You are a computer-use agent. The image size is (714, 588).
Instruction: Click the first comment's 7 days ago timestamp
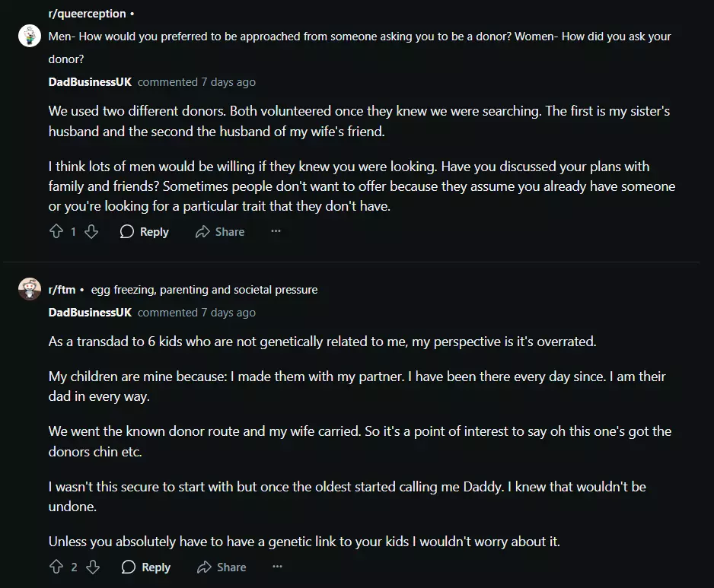coord(228,82)
